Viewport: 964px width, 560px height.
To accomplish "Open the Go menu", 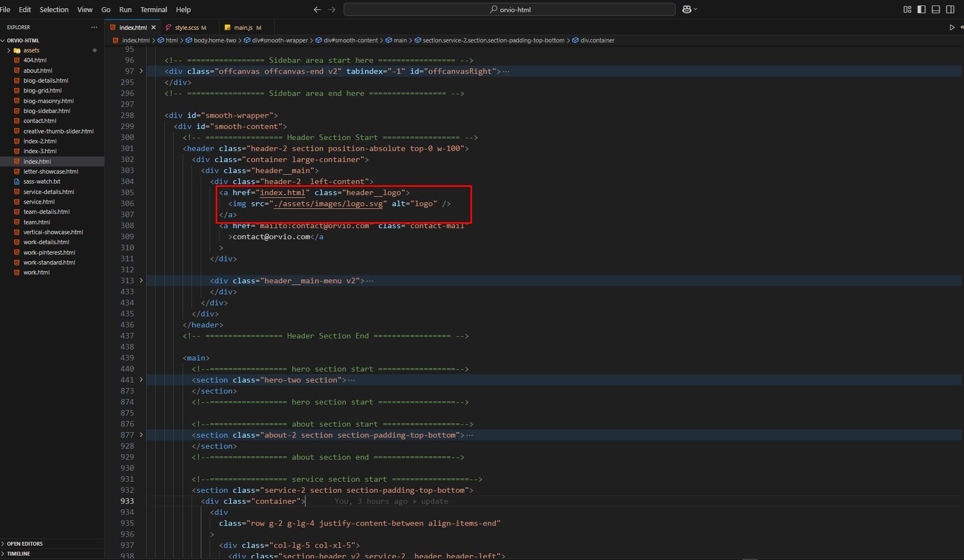I will [106, 9].
